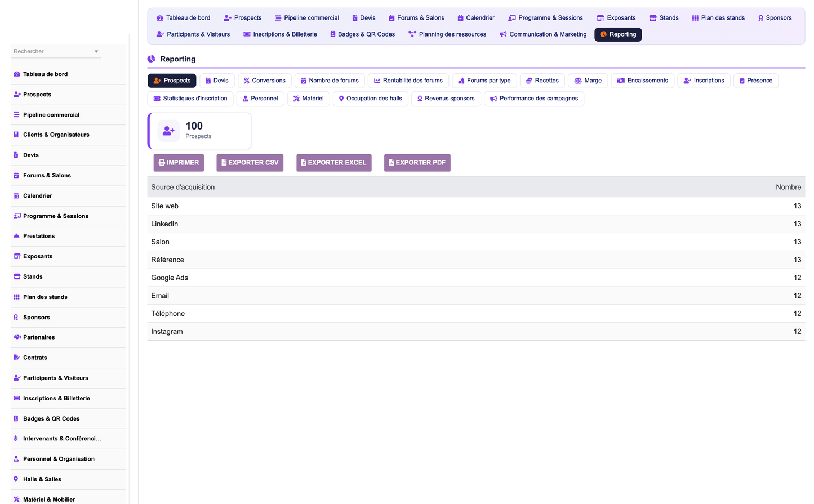Screen dimensions: 814x504
Task: Click the Matériel & Mobilier tools icon
Action: 16,499
